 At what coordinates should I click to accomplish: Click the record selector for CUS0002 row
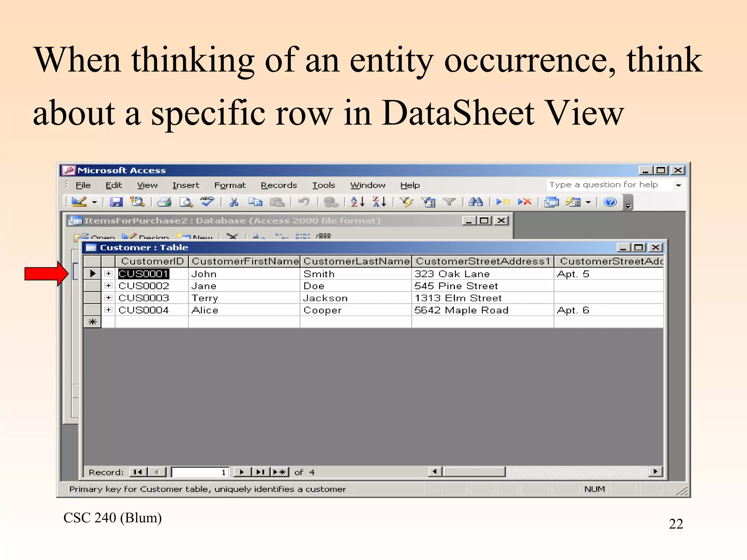coord(92,285)
